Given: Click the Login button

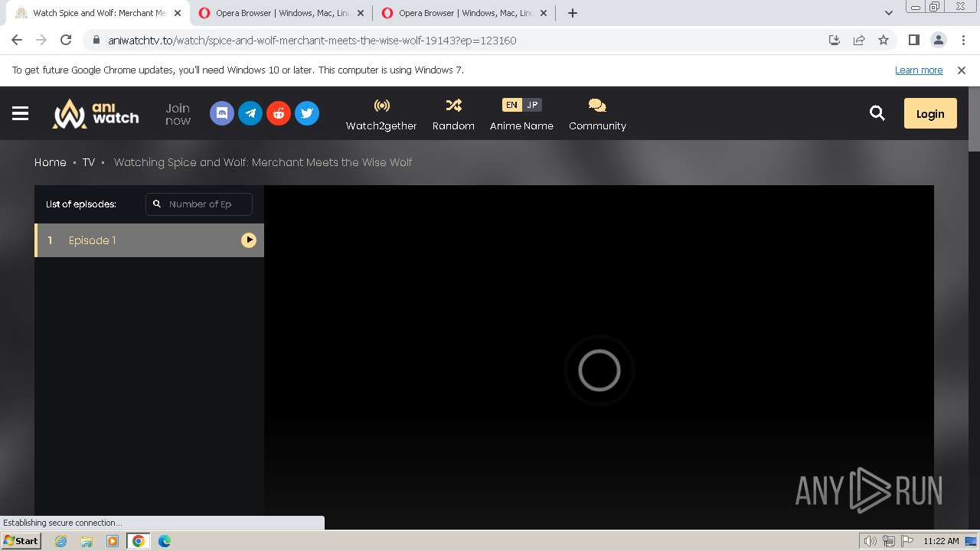Looking at the screenshot, I should (930, 113).
